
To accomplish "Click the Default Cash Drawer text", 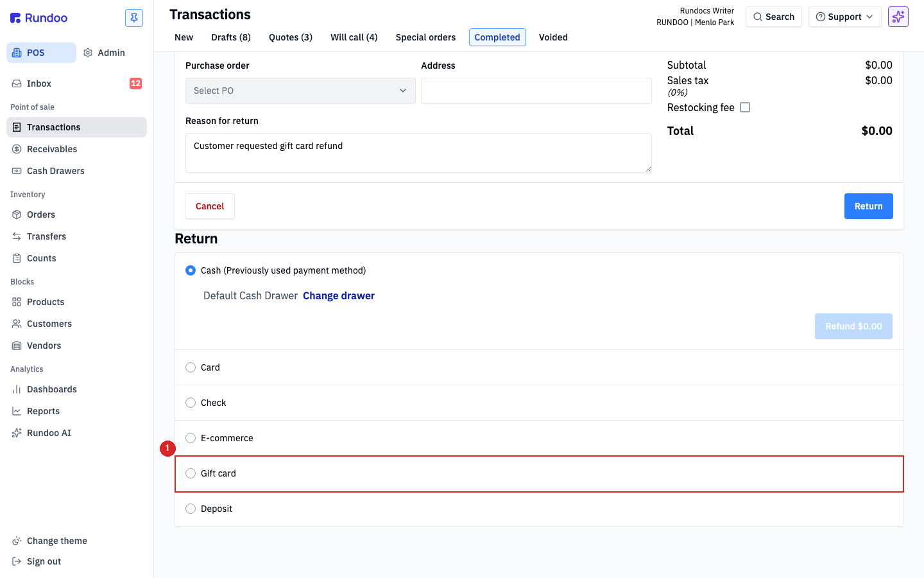I will click(x=250, y=295).
